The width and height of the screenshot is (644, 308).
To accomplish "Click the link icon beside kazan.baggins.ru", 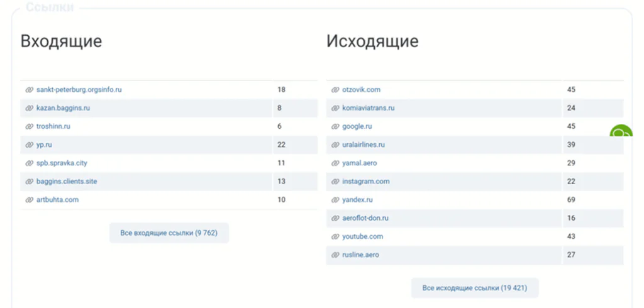I will [x=29, y=108].
